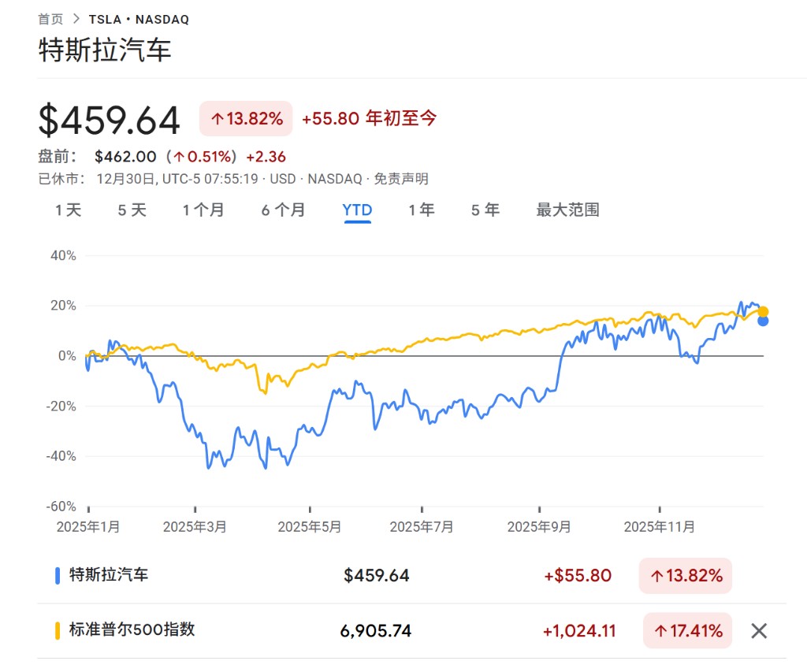
Task: Click the 特斯拉汽车 comparison row
Action: click(109, 575)
